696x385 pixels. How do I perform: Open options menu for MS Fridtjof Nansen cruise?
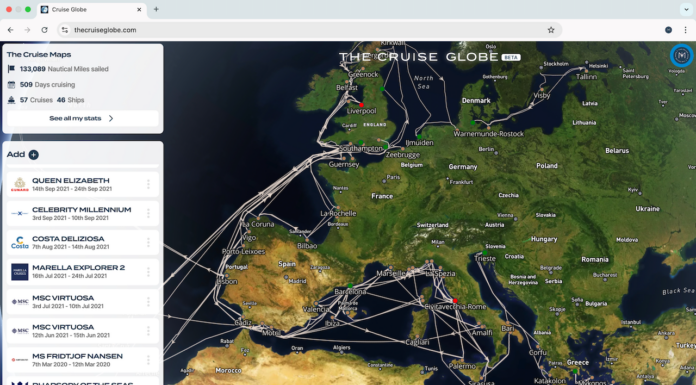pyautogui.click(x=148, y=360)
